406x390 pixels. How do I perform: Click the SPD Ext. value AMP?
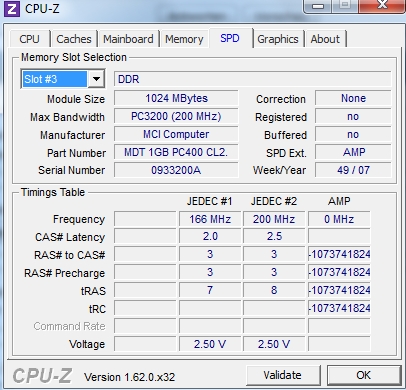click(x=353, y=152)
